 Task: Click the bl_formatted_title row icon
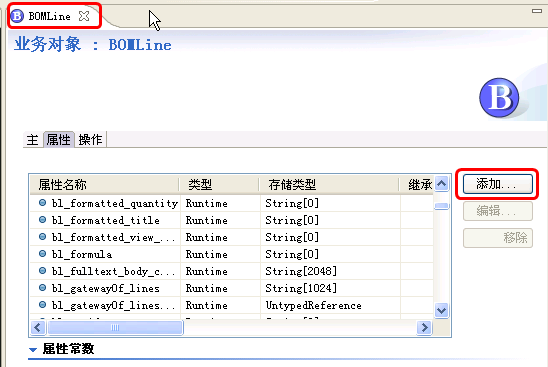pyautogui.click(x=42, y=220)
